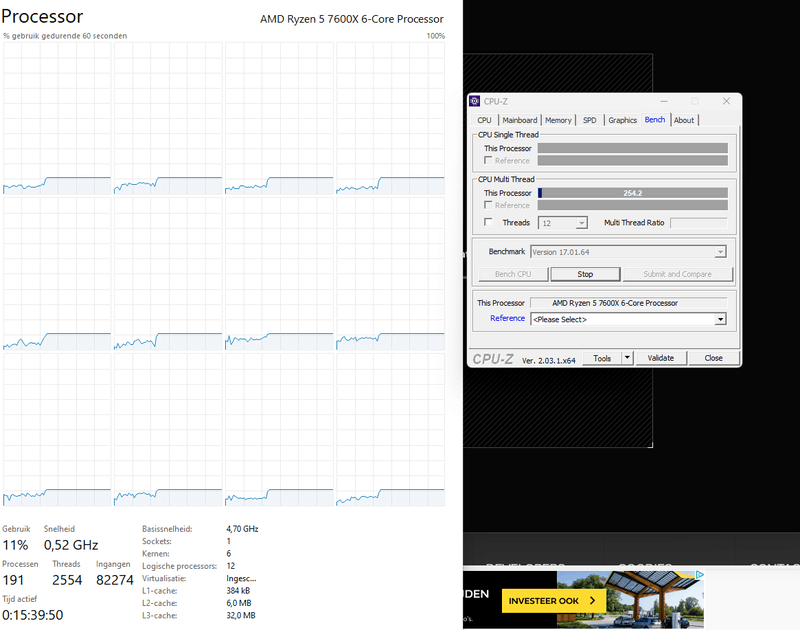Click the Multi Thread Ratio field

coord(698,223)
